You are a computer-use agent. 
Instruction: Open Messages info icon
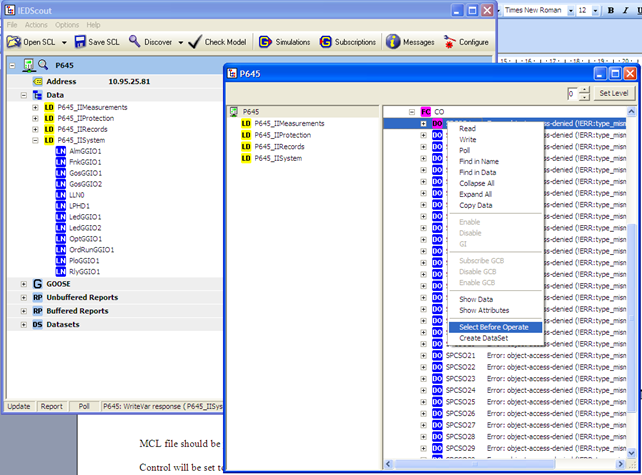[393, 42]
